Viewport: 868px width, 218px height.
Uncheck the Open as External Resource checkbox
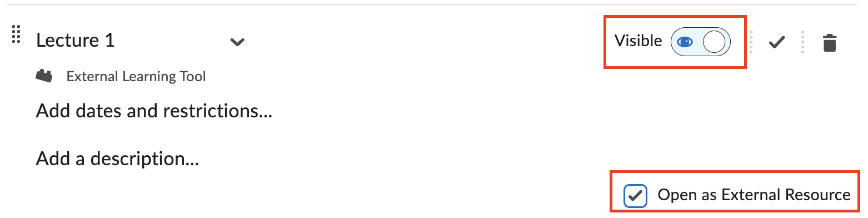pyautogui.click(x=635, y=195)
